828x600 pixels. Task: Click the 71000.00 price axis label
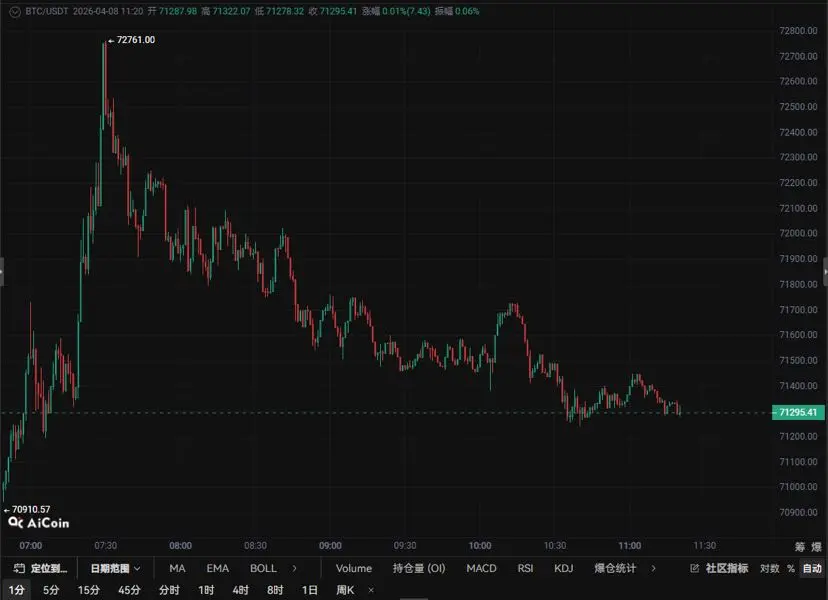[x=798, y=486]
